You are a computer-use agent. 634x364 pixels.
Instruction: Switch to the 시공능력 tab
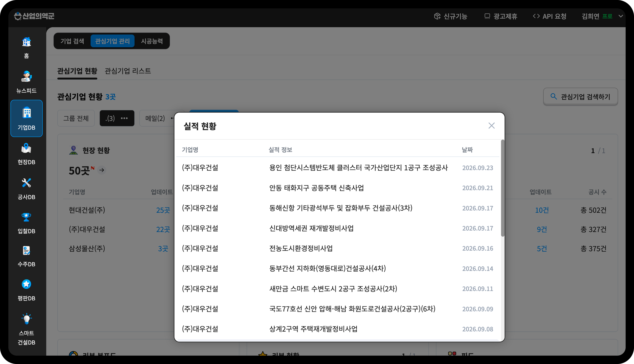coord(152,41)
